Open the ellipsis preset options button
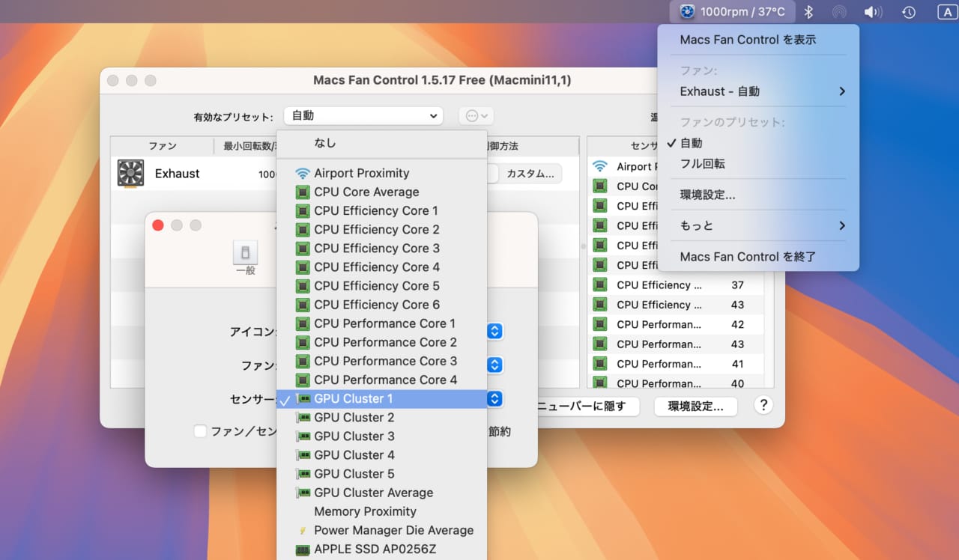 pyautogui.click(x=477, y=115)
